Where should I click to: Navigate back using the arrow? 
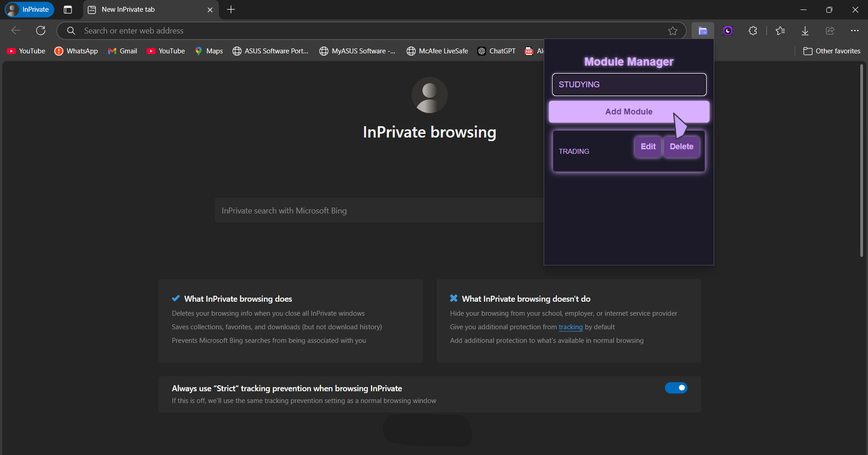(x=16, y=30)
